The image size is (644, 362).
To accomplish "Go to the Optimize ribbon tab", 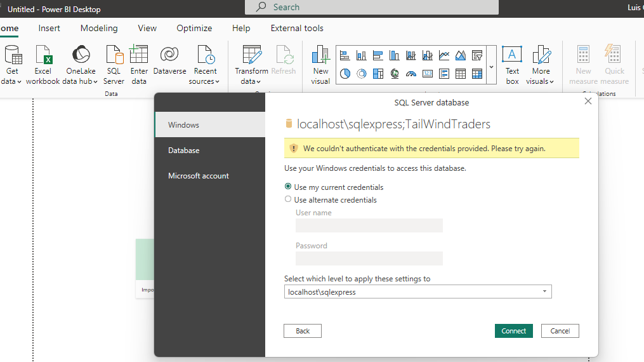I will point(194,29).
